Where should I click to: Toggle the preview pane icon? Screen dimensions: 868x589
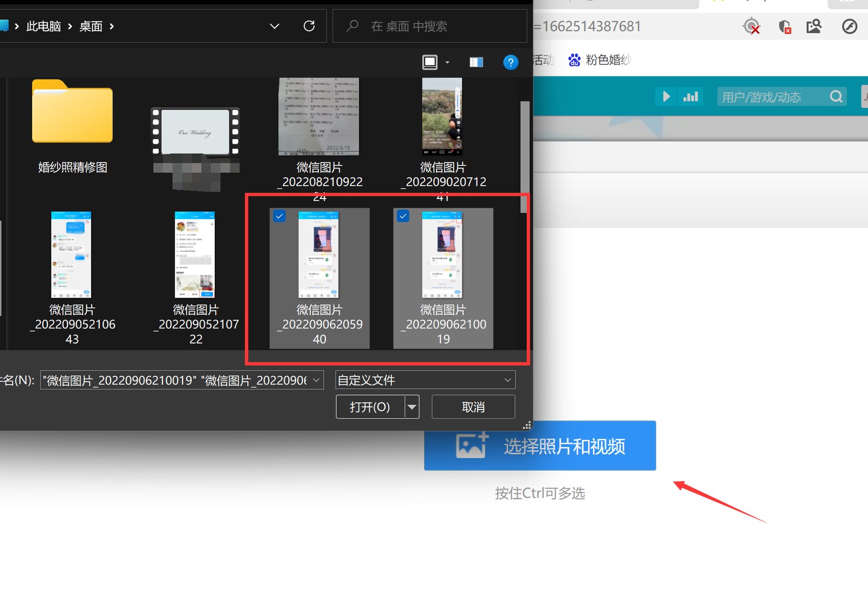(x=476, y=63)
